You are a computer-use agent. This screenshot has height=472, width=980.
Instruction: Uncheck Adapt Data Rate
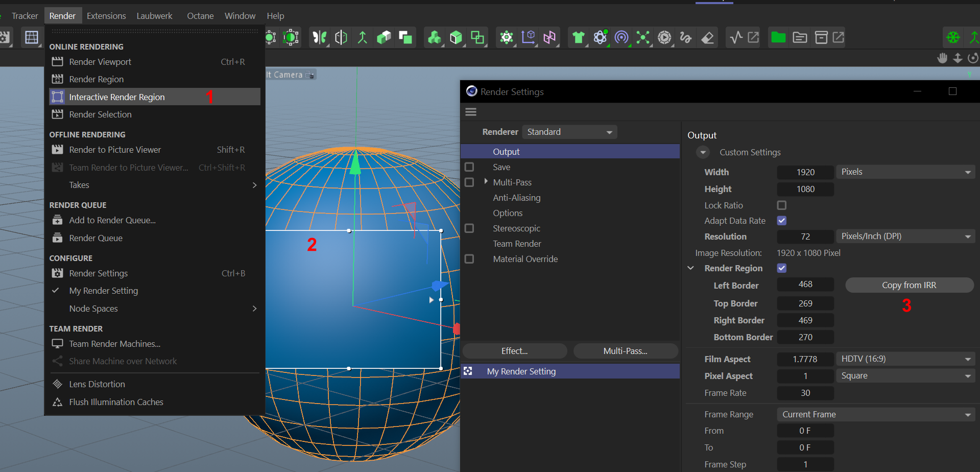(x=782, y=221)
